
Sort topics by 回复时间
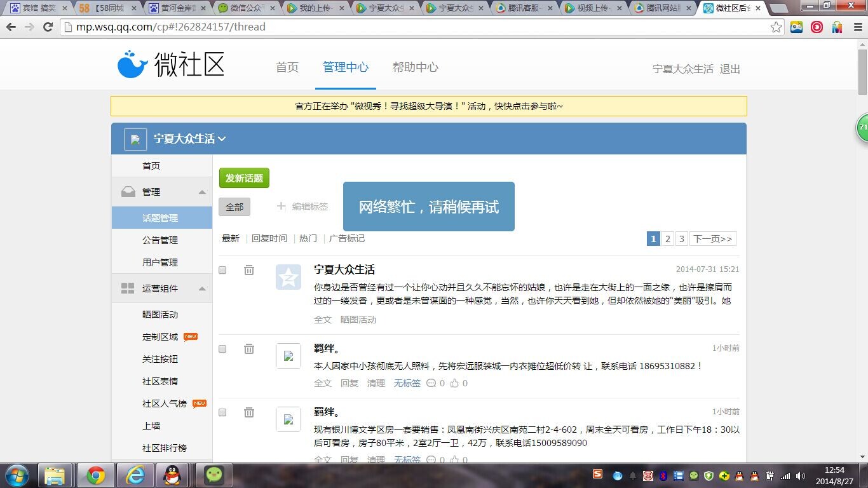tap(269, 238)
